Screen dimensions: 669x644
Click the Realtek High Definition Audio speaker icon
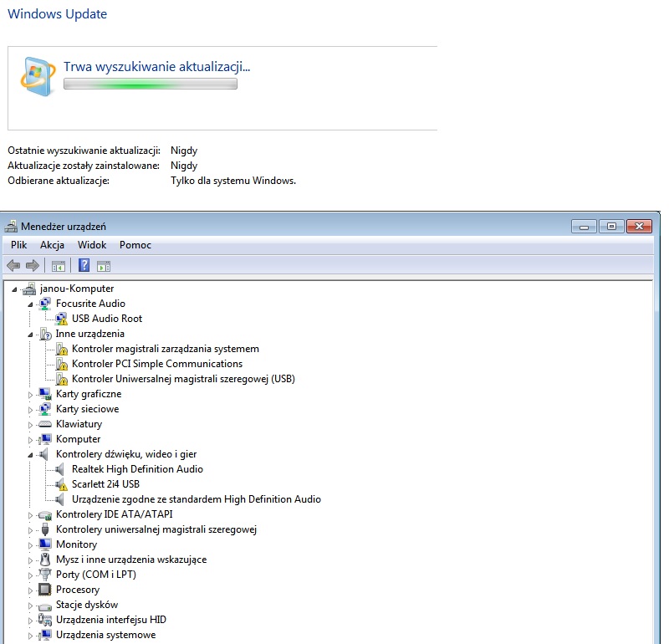pos(60,469)
